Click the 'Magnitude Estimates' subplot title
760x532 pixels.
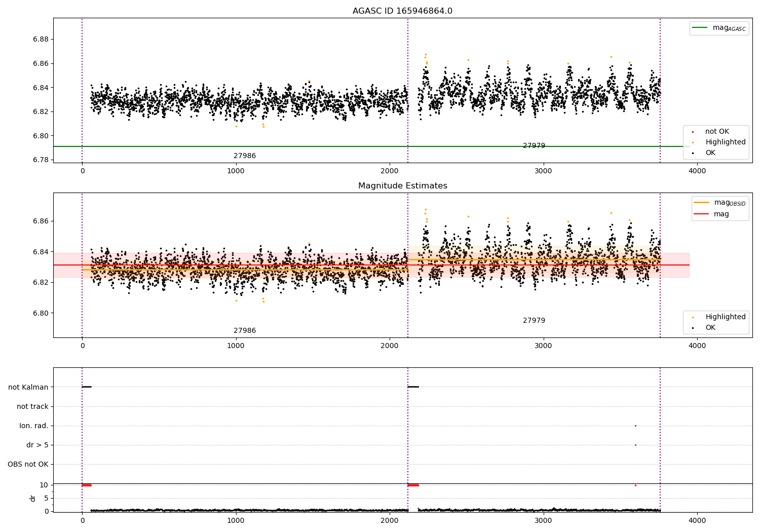[x=402, y=186]
